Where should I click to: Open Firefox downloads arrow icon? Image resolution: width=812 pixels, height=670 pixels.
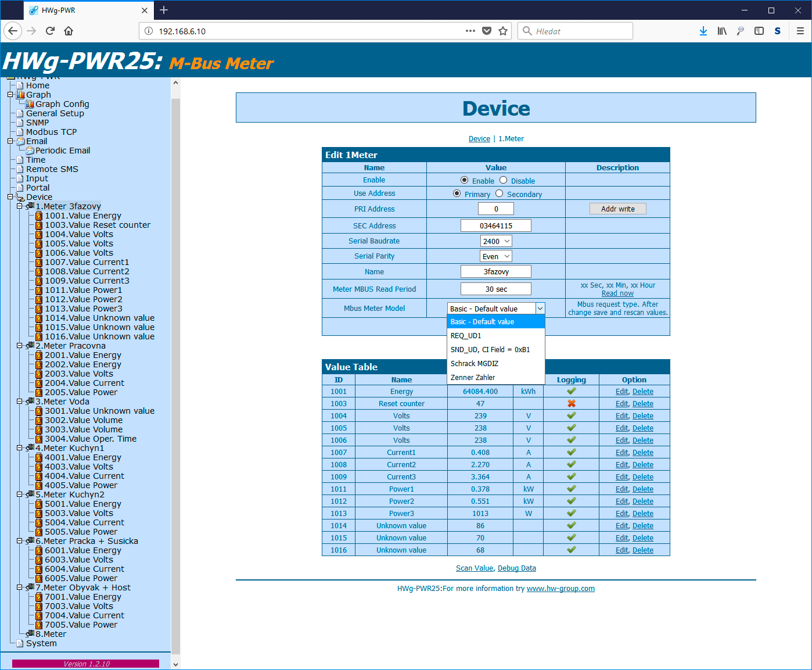point(703,31)
